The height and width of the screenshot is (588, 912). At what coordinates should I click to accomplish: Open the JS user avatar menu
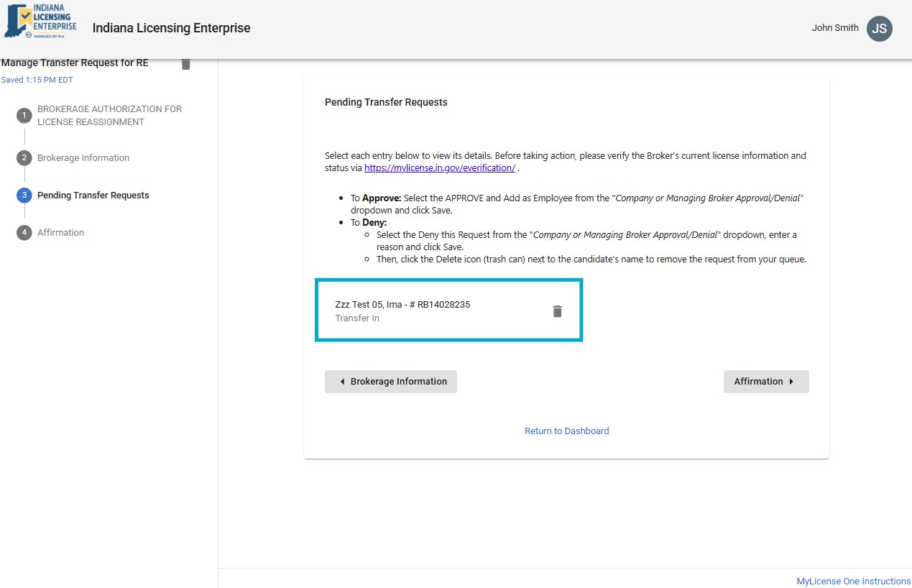[879, 28]
